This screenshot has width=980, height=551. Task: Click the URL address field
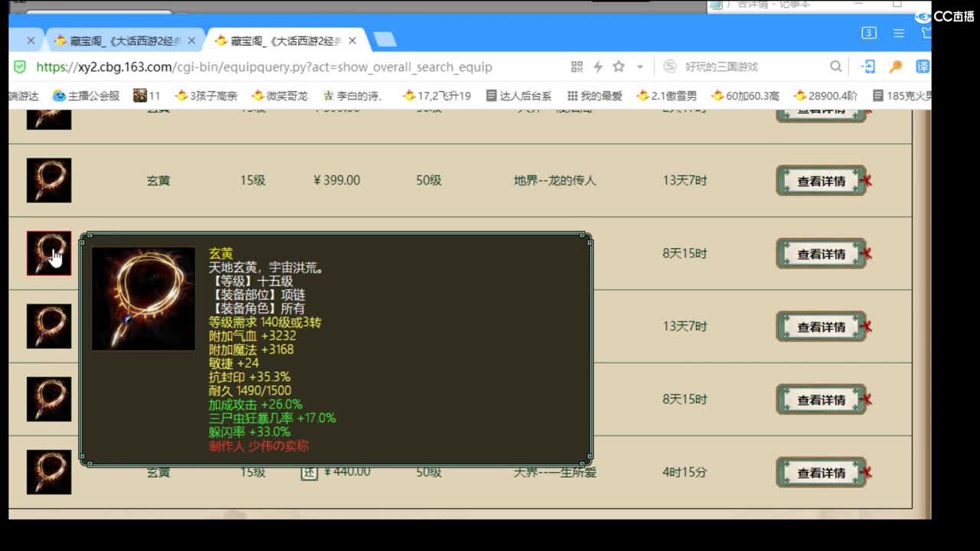point(264,67)
